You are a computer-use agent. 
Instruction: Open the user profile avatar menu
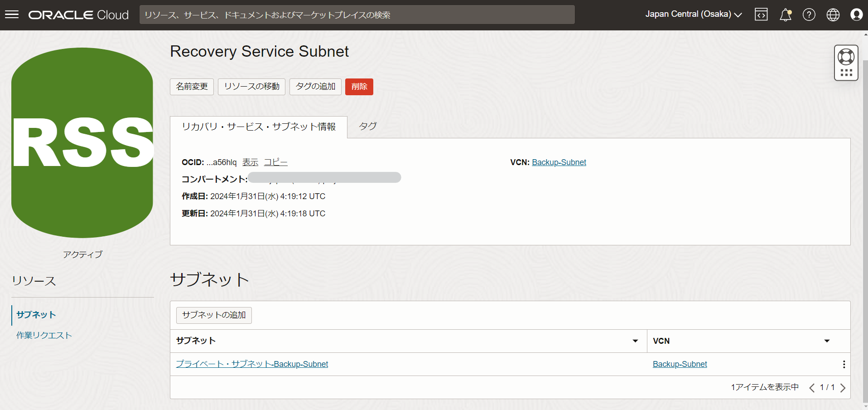click(x=856, y=15)
